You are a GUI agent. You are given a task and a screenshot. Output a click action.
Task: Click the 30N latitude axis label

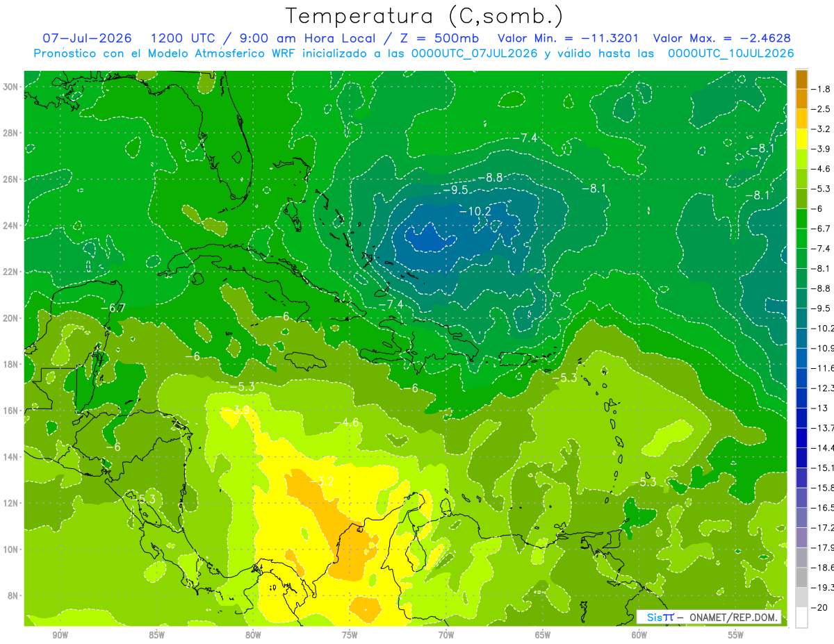(12, 87)
